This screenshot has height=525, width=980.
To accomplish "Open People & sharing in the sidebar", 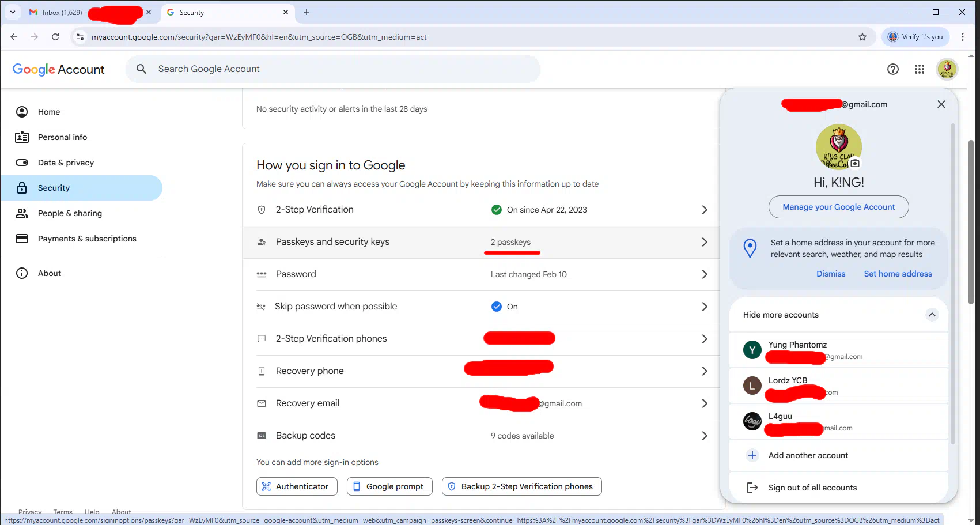I will pyautogui.click(x=82, y=213).
